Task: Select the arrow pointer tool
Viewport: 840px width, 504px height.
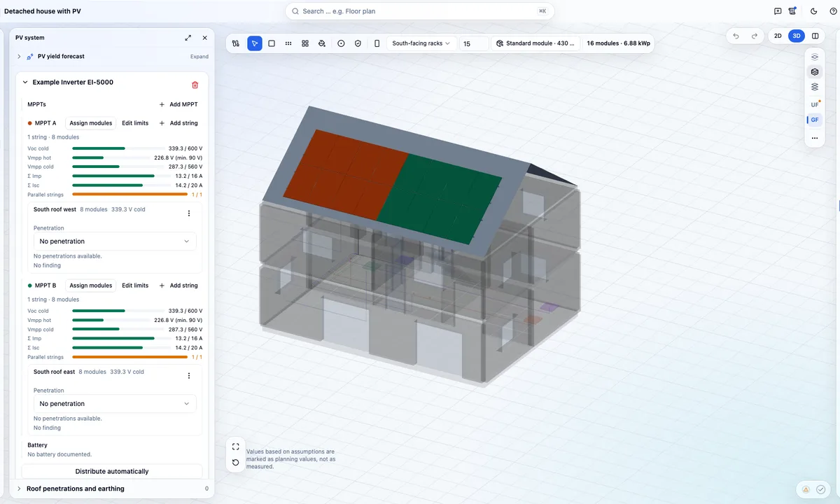Action: (255, 43)
